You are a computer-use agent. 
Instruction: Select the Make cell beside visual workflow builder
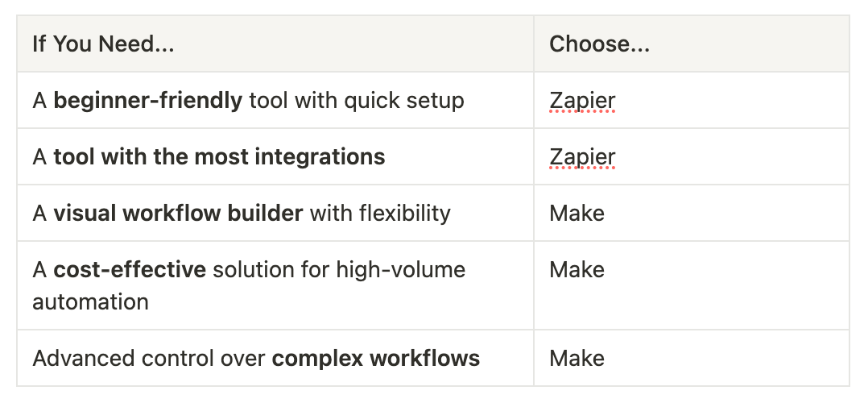692,214
